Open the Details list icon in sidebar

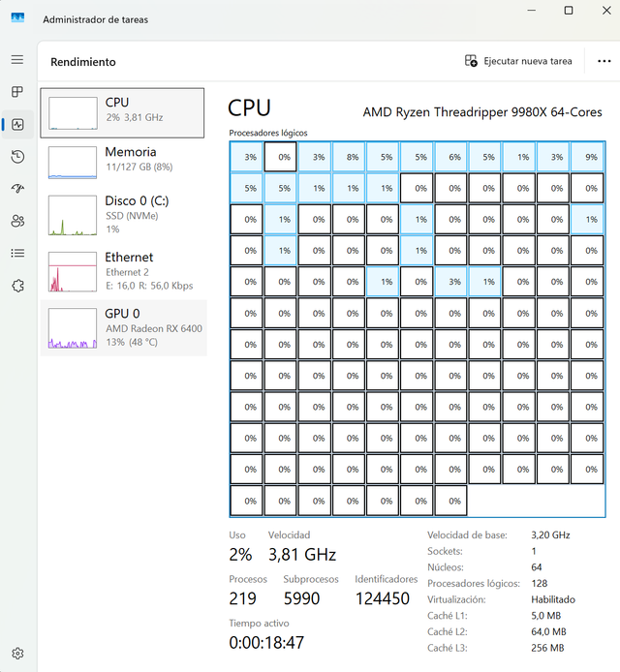pyautogui.click(x=17, y=254)
